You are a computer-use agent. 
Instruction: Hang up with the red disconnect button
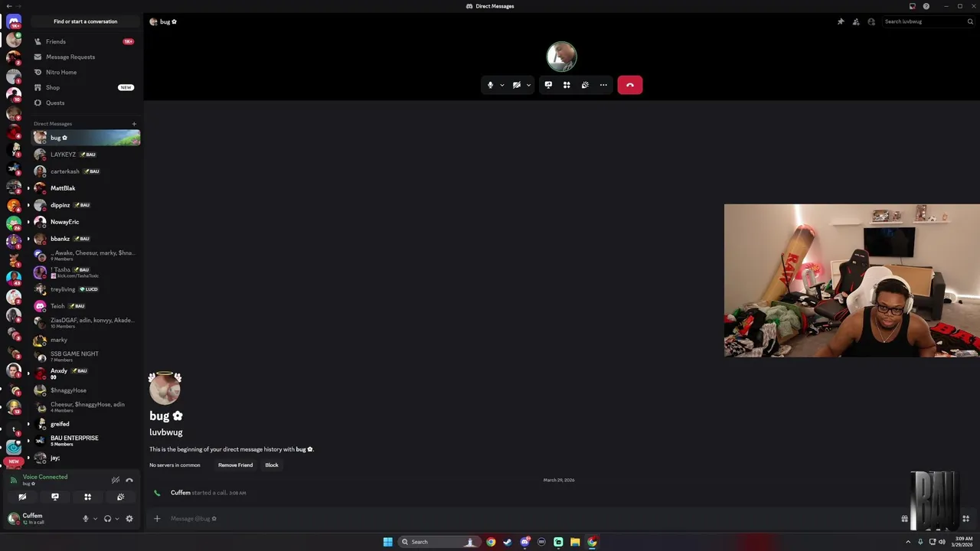(630, 85)
